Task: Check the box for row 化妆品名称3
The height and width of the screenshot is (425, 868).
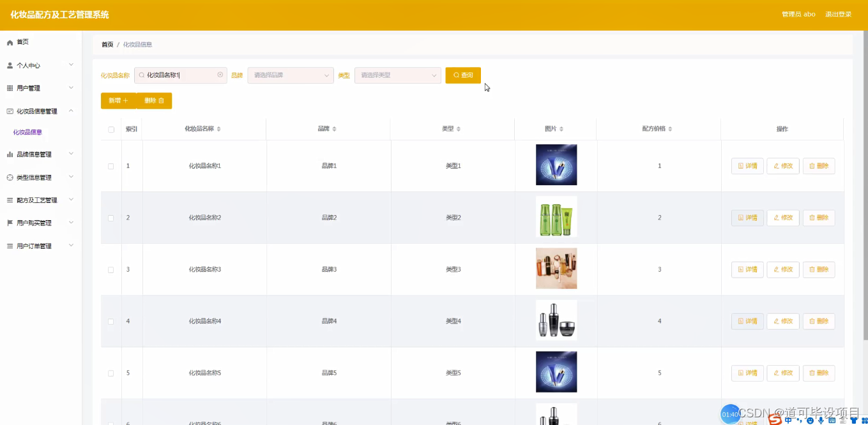Action: [111, 270]
